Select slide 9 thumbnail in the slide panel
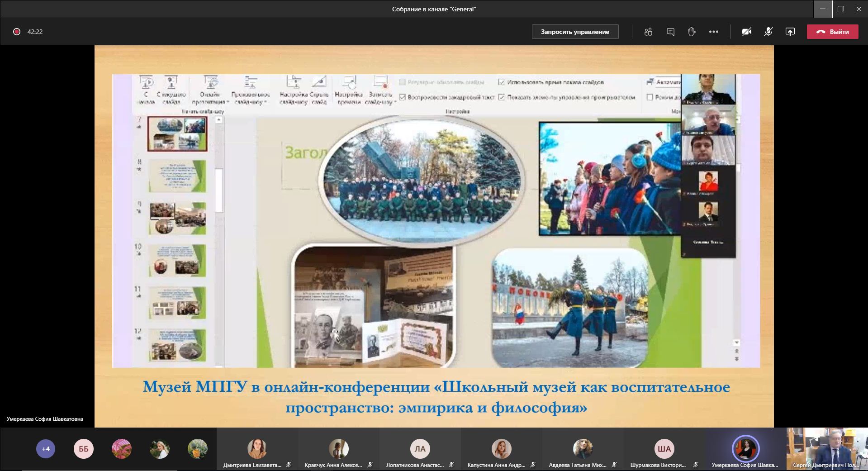This screenshot has width=868, height=471. [x=177, y=218]
